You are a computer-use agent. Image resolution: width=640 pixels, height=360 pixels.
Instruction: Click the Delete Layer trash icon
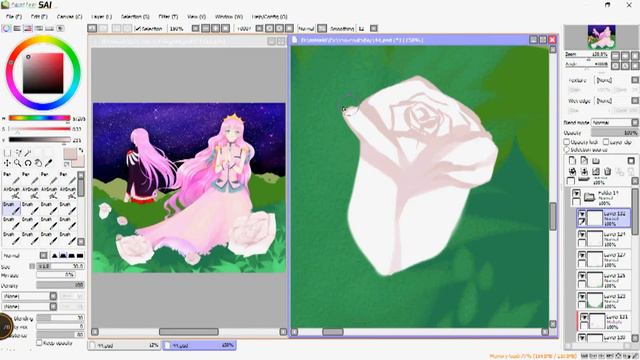pyautogui.click(x=607, y=171)
